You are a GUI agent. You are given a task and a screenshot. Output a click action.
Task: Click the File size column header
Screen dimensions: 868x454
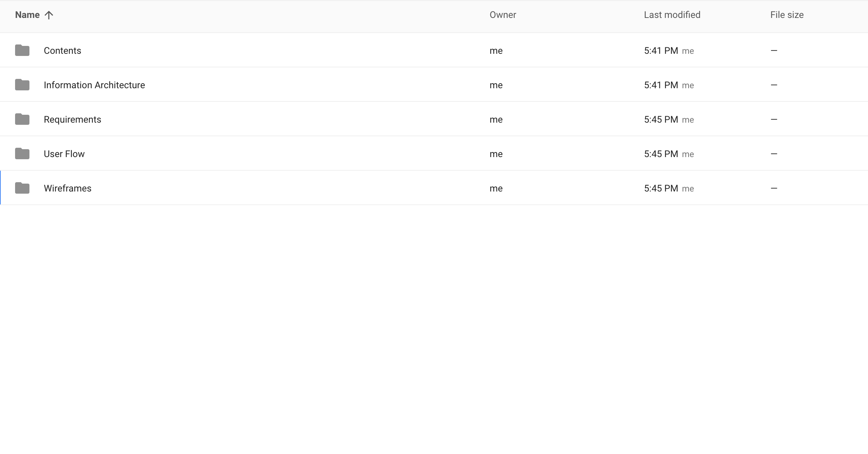click(x=787, y=15)
